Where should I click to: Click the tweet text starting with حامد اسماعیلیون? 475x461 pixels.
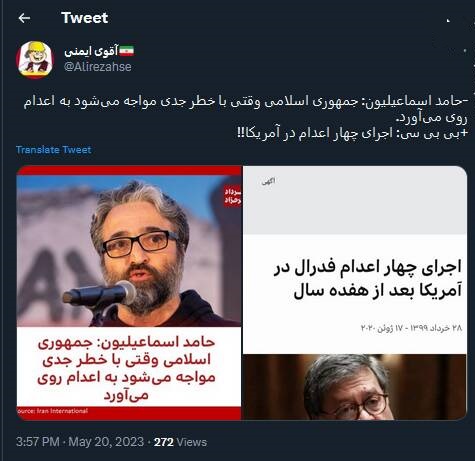point(245,109)
